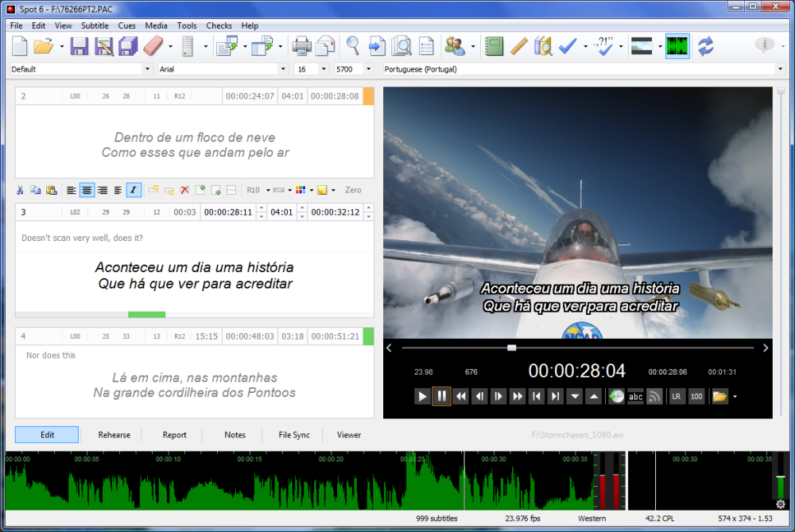
Task: Open the Subtitle menu
Action: [x=95, y=25]
